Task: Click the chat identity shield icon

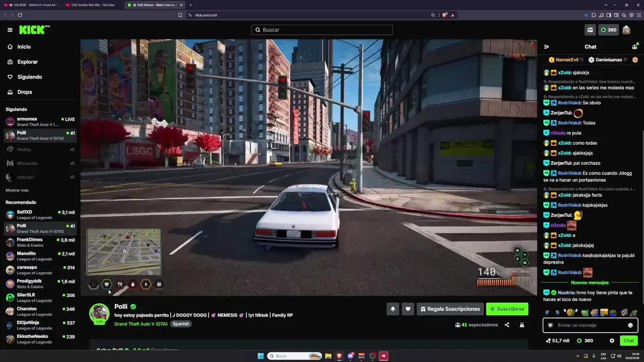Action: tap(550, 325)
